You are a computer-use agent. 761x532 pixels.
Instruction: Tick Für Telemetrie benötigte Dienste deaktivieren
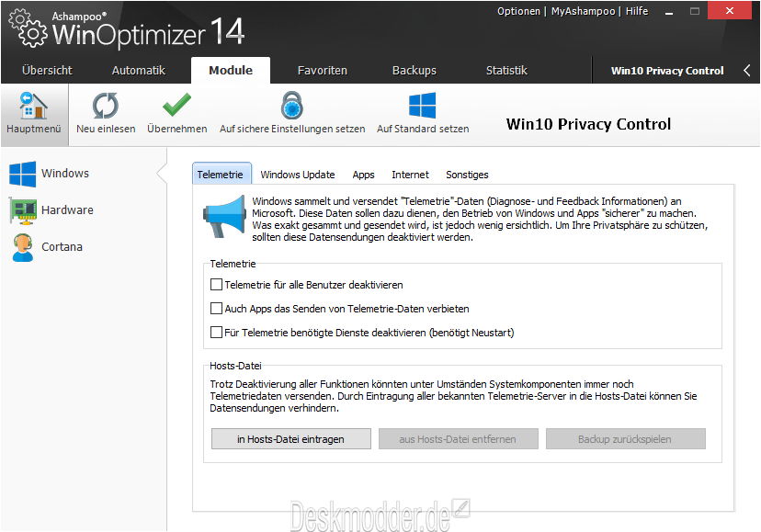click(216, 332)
